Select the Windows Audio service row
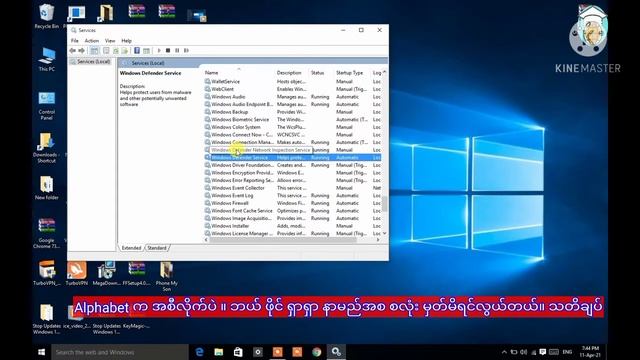 coord(292,97)
